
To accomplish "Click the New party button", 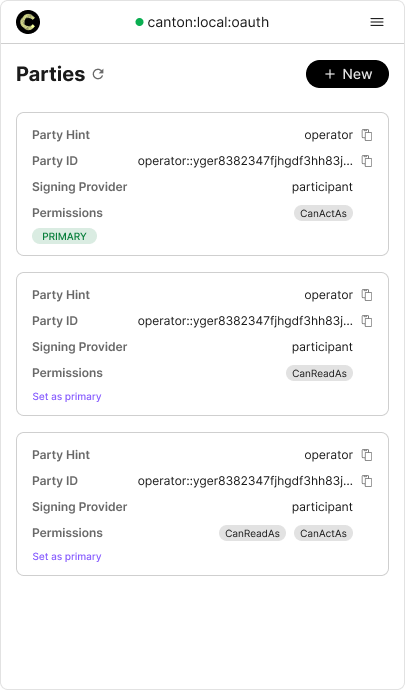I will (x=347, y=74).
